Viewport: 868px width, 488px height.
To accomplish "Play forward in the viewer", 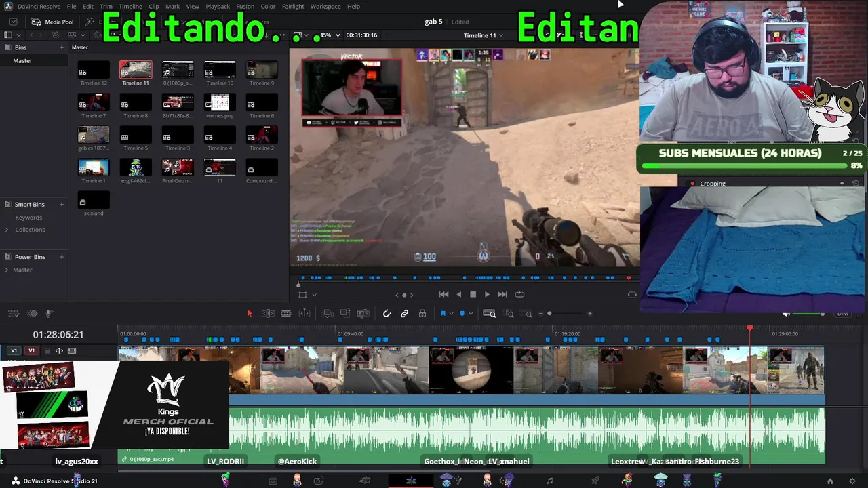I will coord(487,294).
